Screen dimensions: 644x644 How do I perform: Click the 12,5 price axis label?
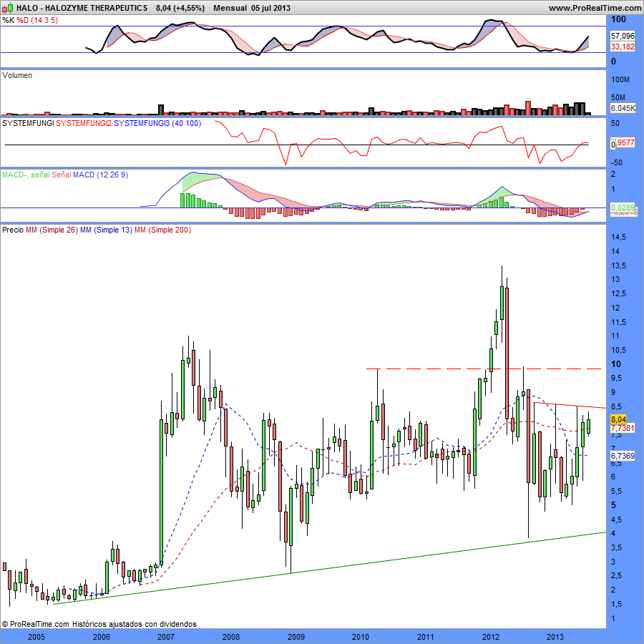[x=618, y=293]
